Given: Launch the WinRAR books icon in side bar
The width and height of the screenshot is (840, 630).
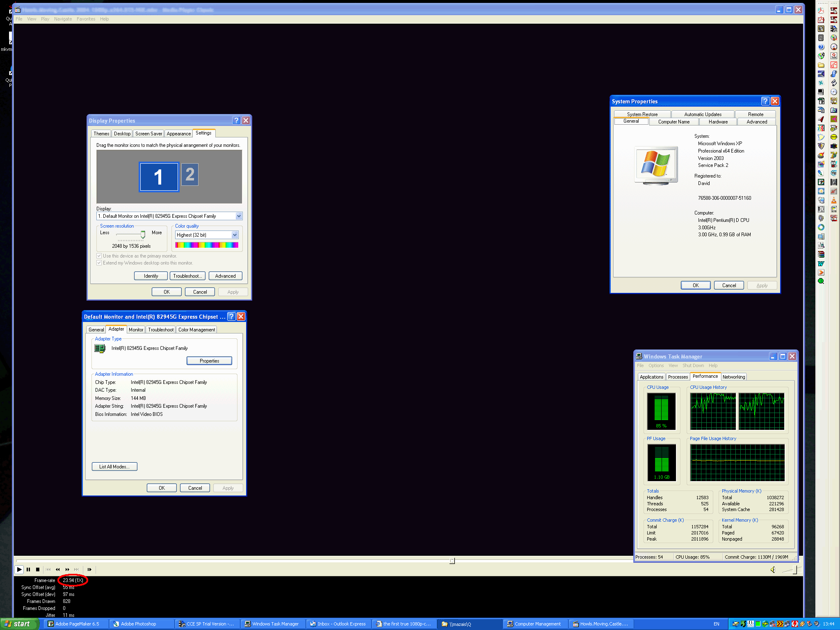Looking at the screenshot, I should click(x=821, y=254).
